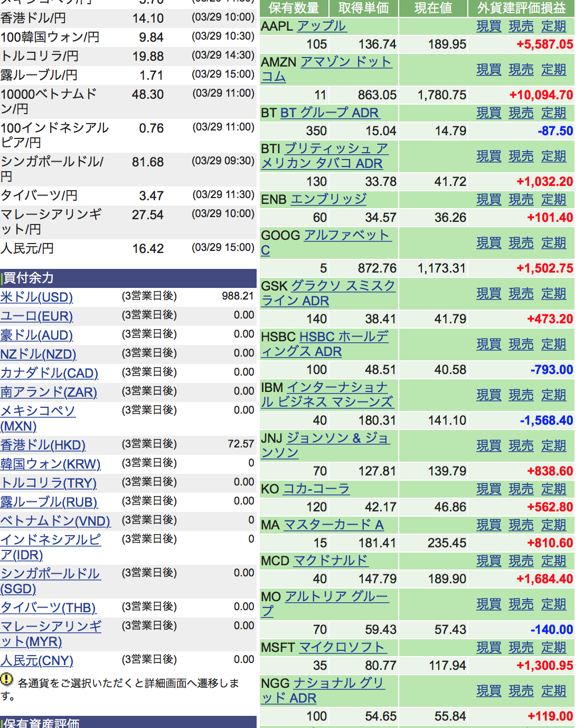
Task: Click 定期 in the JNJ row
Action: [x=554, y=445]
